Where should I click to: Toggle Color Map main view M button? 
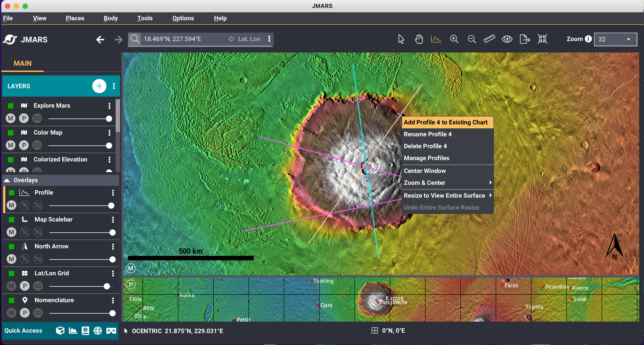[11, 145]
